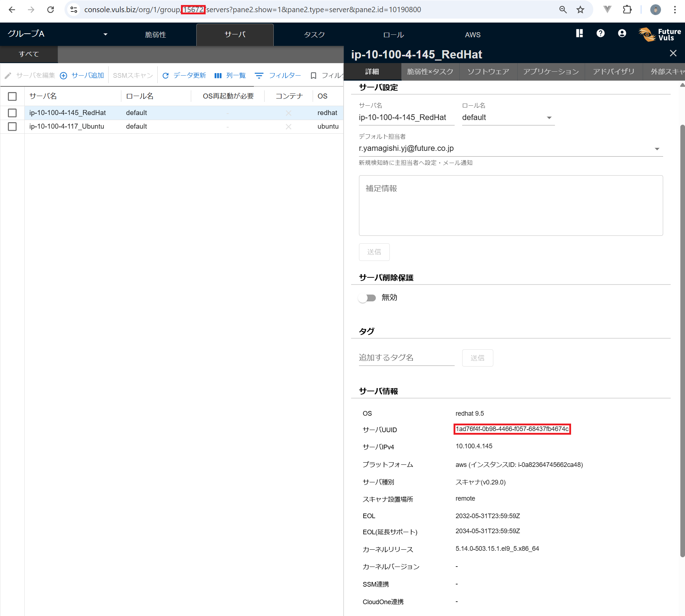The height and width of the screenshot is (616, 685).
Task: Switch to the ソフトウェア tab
Action: [488, 71]
